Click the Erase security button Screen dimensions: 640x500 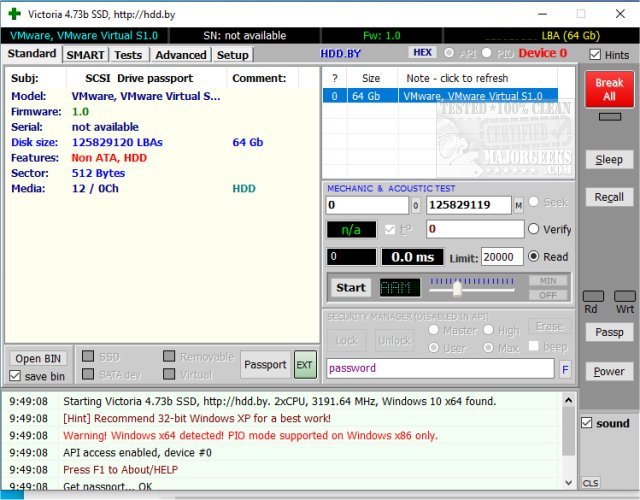549,326
